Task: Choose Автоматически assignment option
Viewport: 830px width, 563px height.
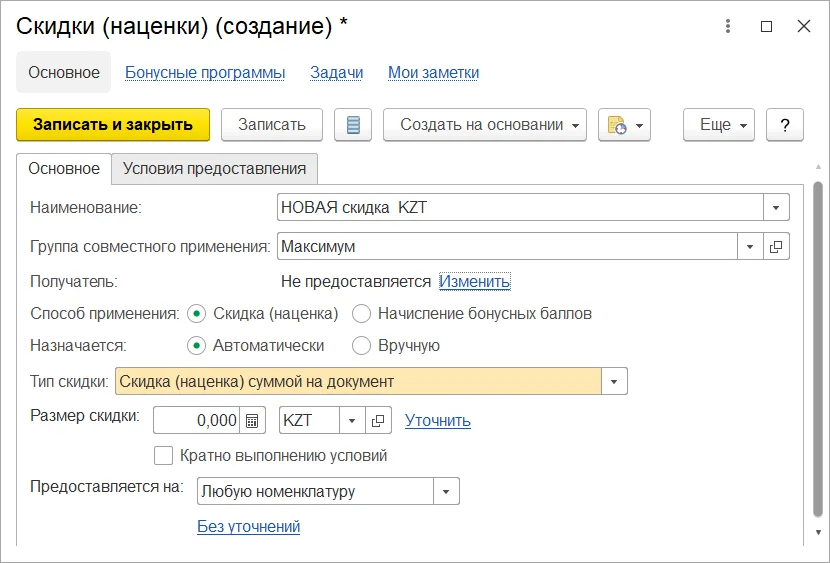Action: click(196, 346)
